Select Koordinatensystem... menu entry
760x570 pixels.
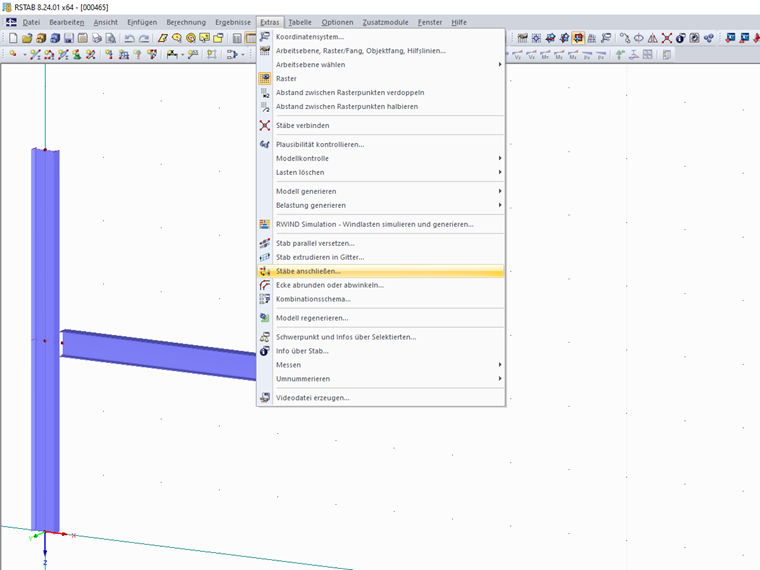pyautogui.click(x=380, y=36)
